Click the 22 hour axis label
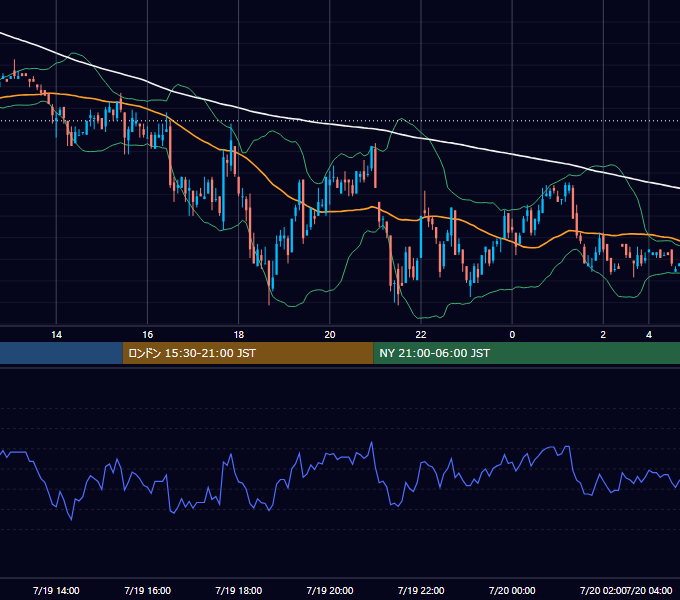 421,335
